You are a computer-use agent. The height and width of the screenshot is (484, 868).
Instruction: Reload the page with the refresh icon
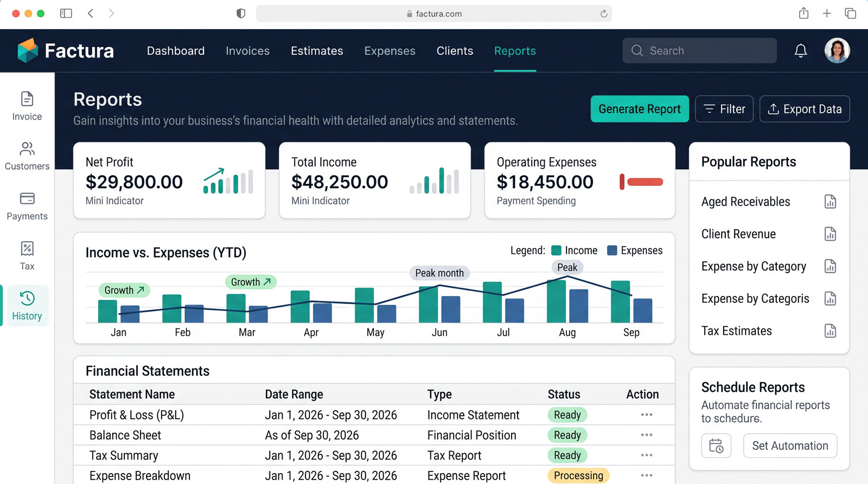(x=603, y=14)
